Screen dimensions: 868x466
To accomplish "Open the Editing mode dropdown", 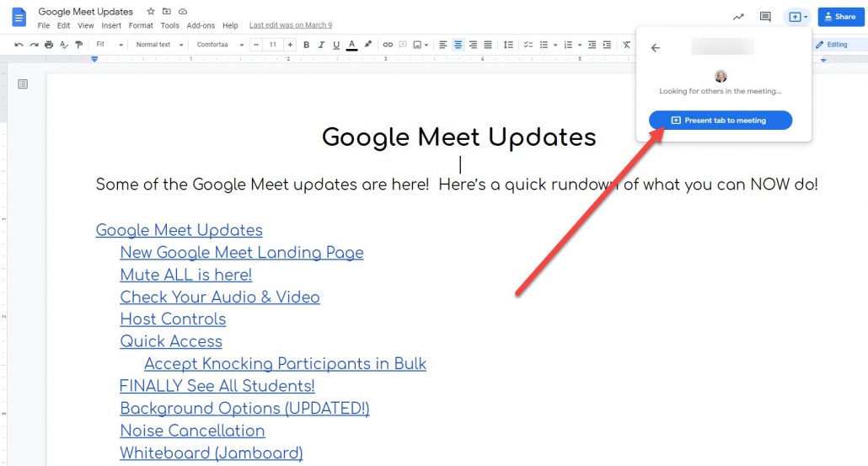I will coord(839,45).
